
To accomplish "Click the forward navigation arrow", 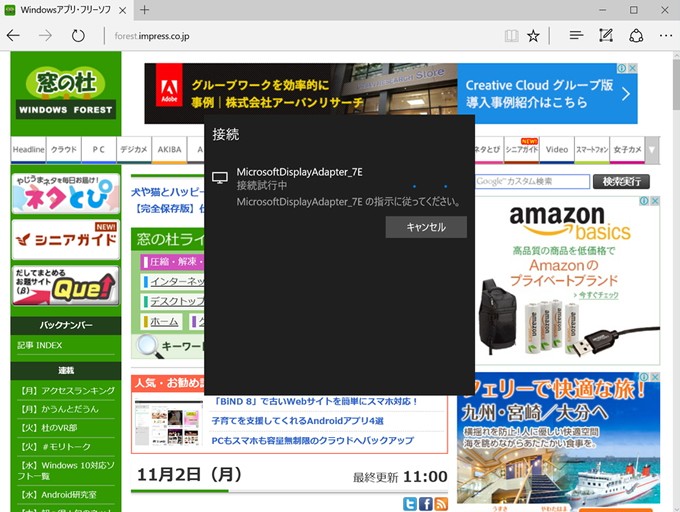I will 45,36.
